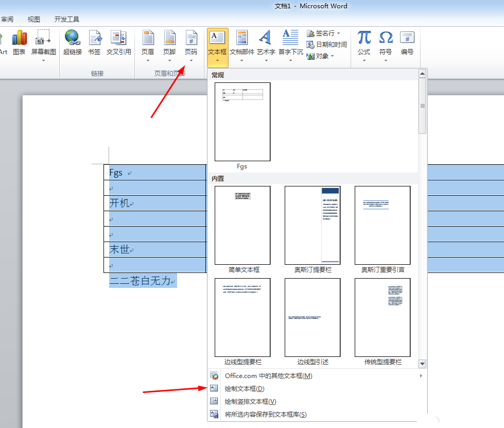Click the WordArt (艺术字) icon
504x428 pixels.
(266, 38)
